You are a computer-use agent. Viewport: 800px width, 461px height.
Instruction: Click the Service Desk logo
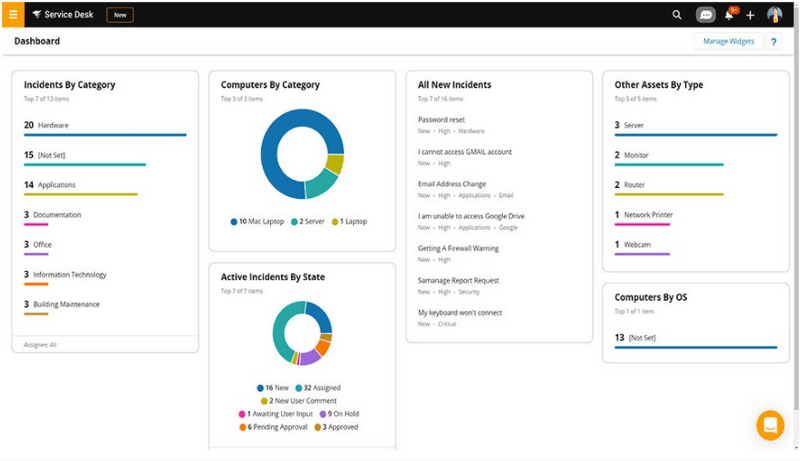click(63, 15)
